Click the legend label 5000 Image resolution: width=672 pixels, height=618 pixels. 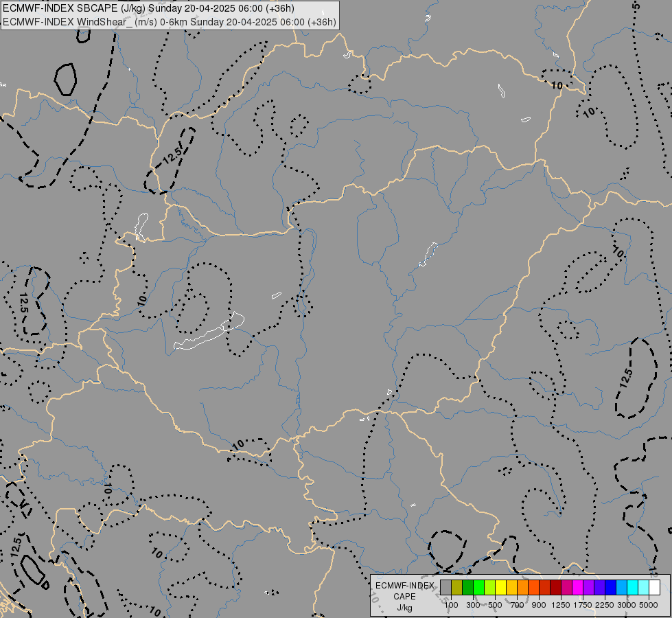pyautogui.click(x=649, y=605)
